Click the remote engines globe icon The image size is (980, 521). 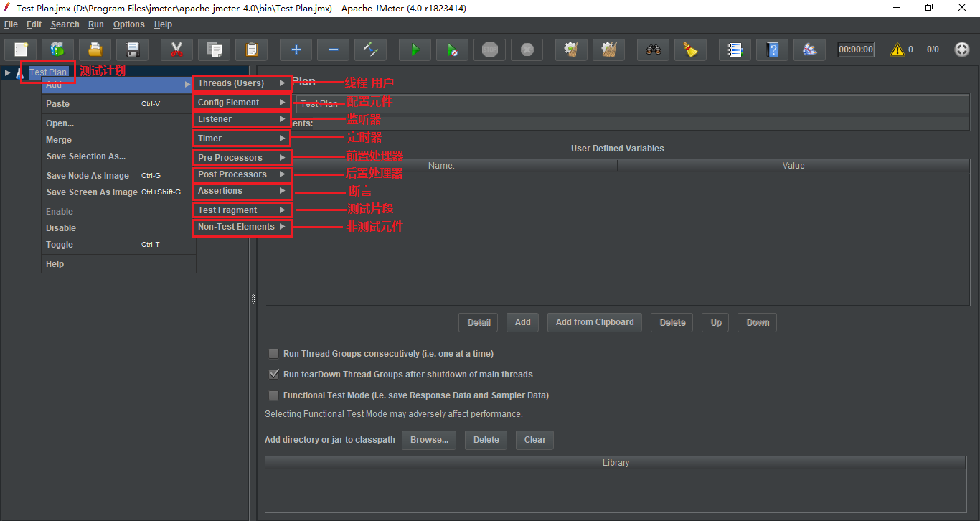(x=962, y=50)
